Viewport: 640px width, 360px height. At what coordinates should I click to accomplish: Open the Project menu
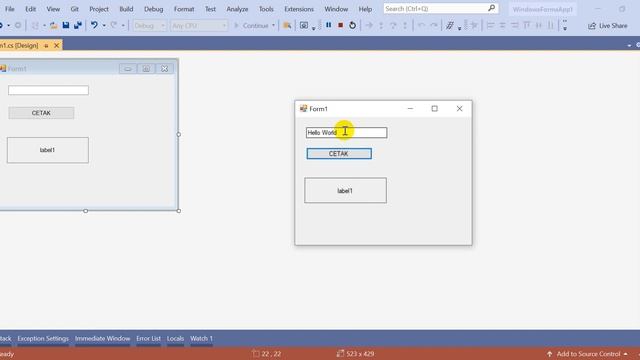pyautogui.click(x=99, y=9)
